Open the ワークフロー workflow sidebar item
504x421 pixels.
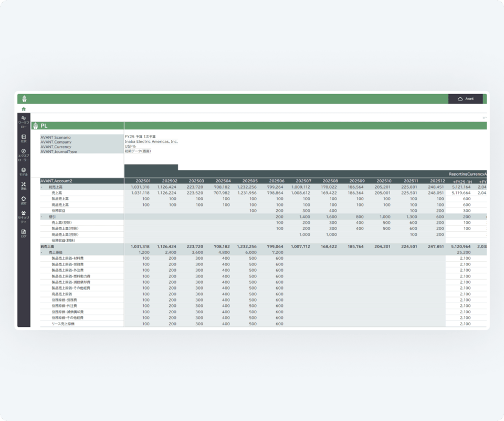pyautogui.click(x=24, y=121)
